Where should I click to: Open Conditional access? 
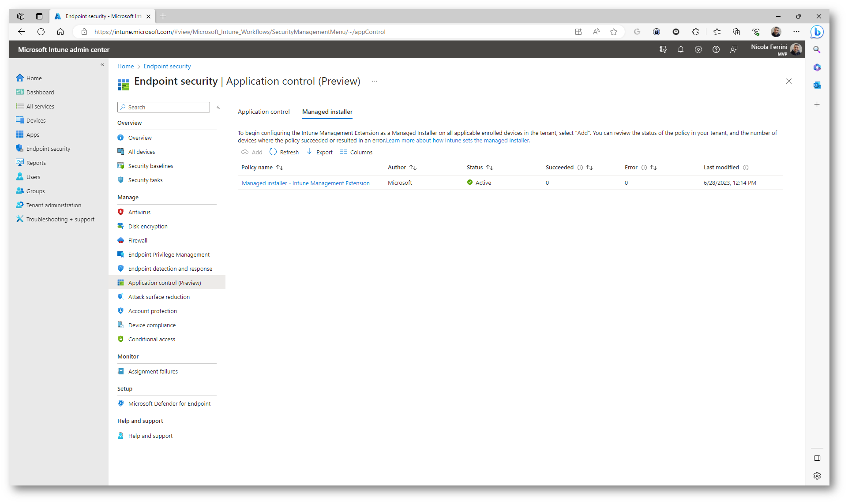(x=151, y=339)
